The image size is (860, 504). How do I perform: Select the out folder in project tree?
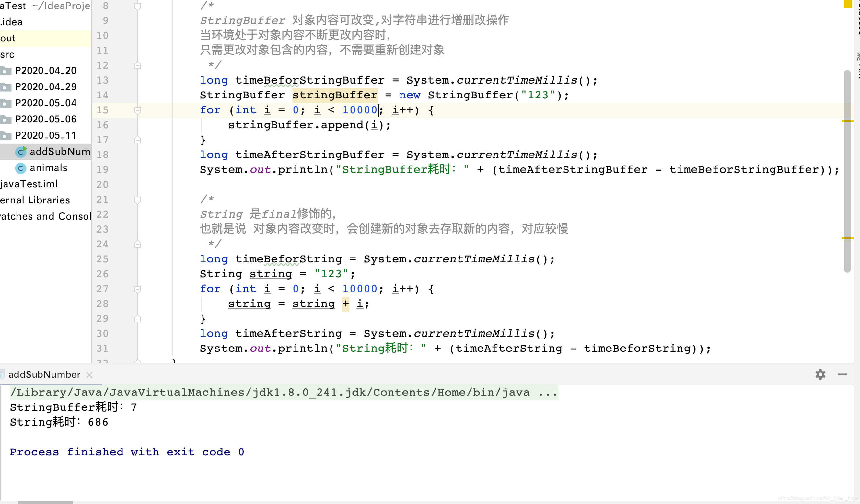[x=46, y=38]
